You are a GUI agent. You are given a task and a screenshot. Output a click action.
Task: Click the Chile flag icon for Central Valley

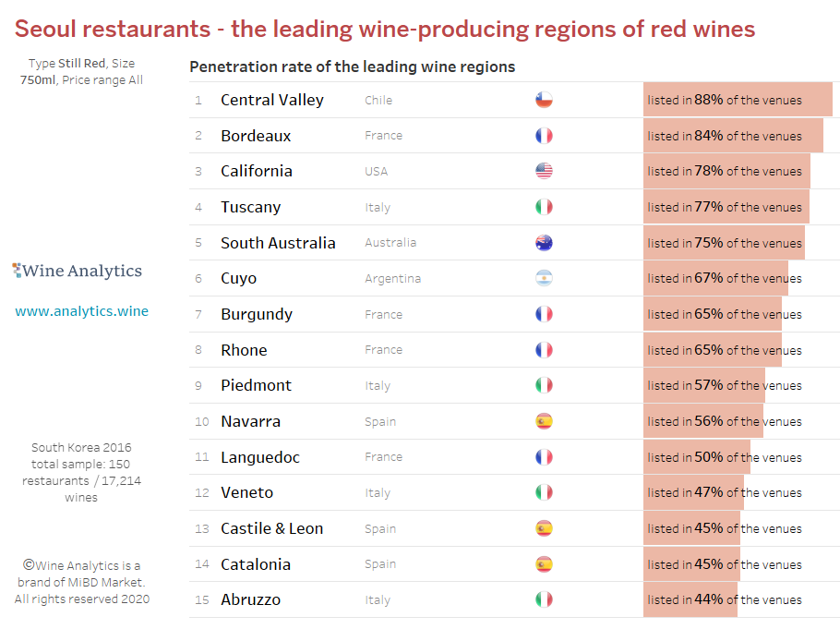(544, 100)
